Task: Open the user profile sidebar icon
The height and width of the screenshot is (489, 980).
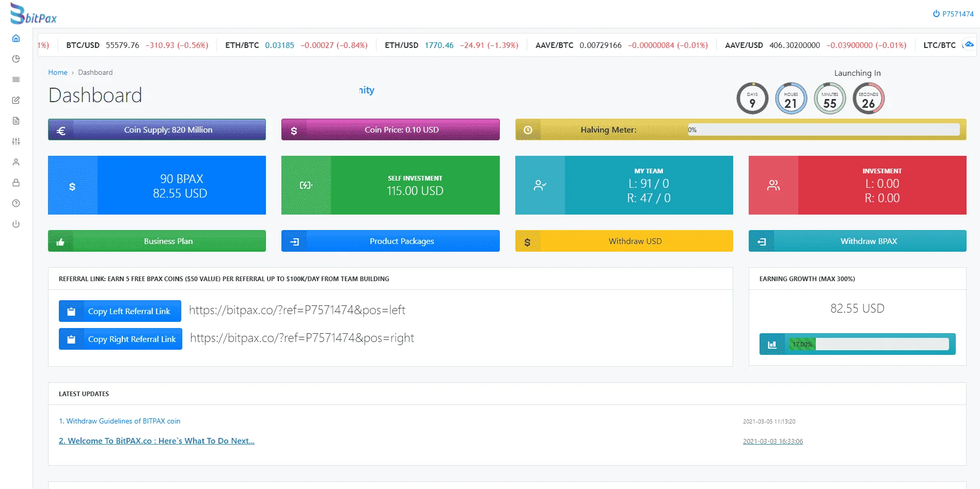Action: tap(16, 162)
